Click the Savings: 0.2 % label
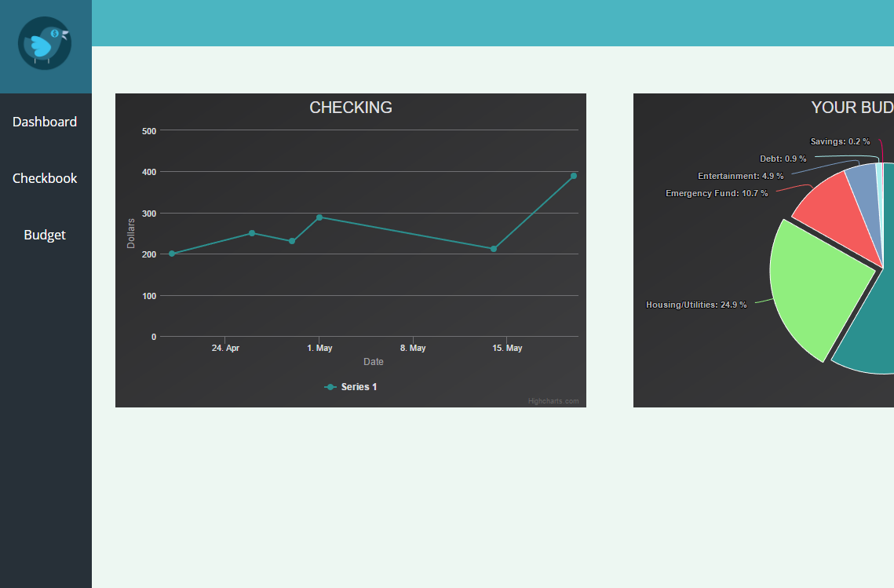 [x=840, y=141]
